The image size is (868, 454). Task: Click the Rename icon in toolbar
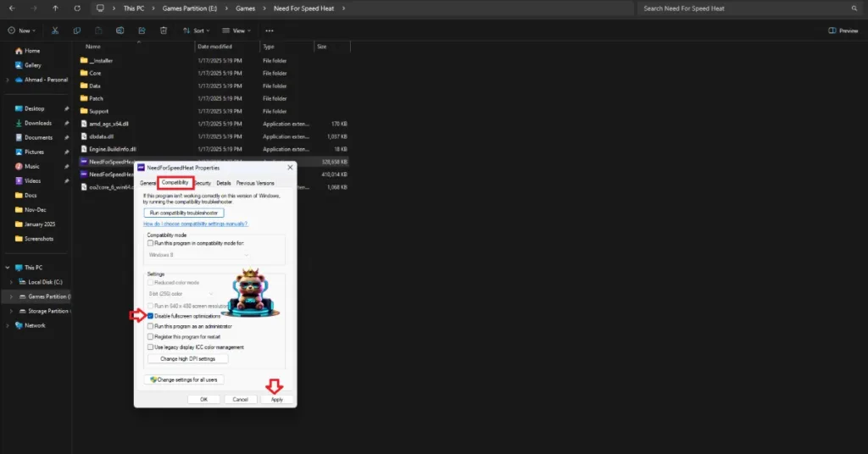click(120, 30)
